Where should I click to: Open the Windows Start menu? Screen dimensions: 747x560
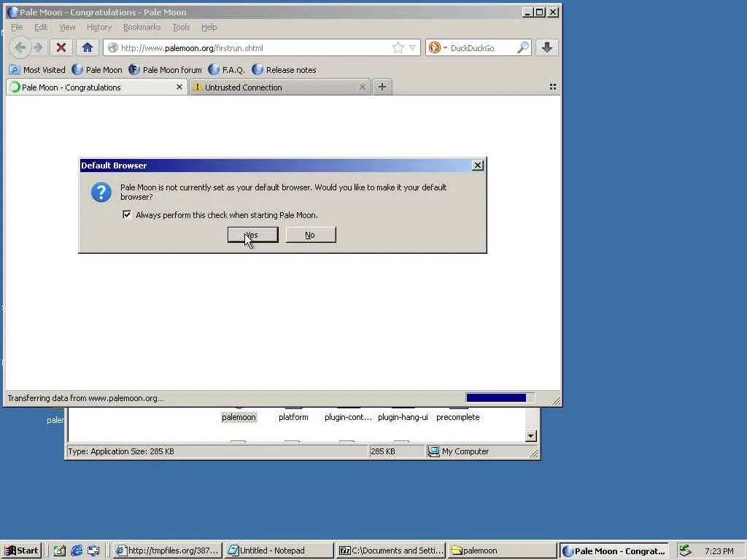pyautogui.click(x=22, y=551)
